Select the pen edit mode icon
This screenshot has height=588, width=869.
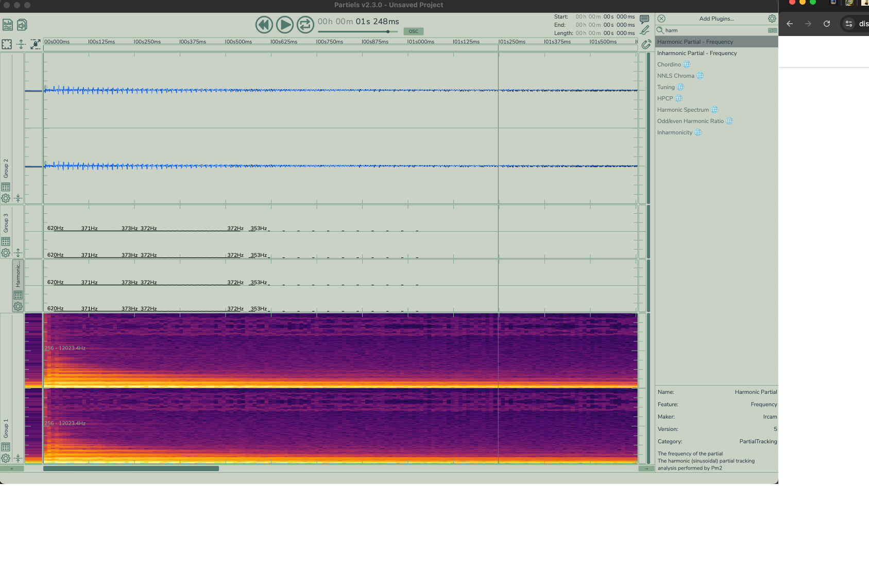coord(644,30)
